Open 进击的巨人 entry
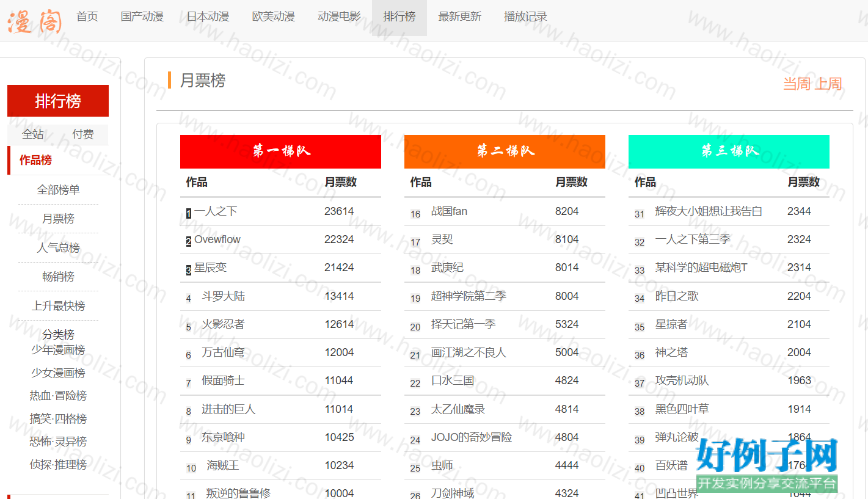868x499 pixels. click(x=228, y=409)
